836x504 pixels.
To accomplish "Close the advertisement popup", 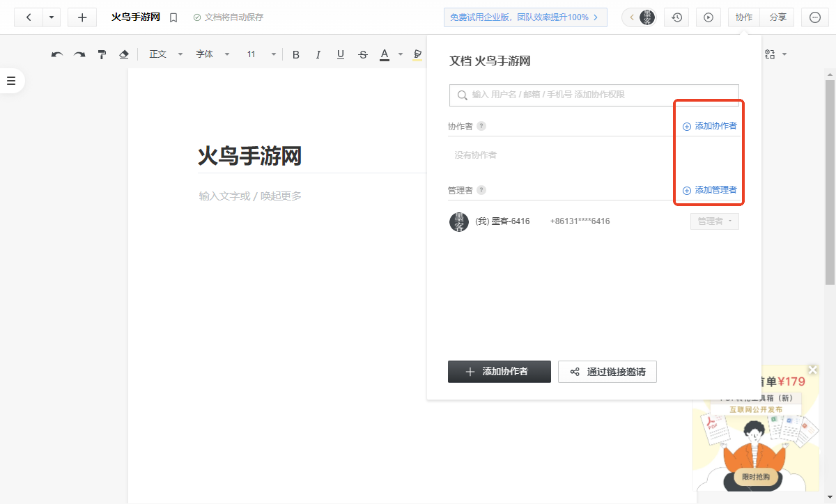I will (812, 370).
